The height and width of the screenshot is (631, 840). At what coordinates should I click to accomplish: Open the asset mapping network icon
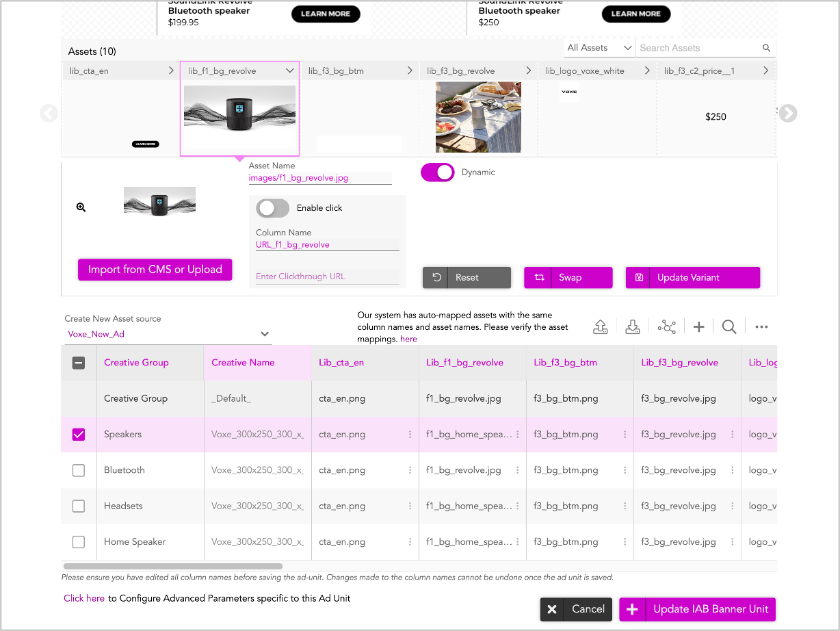pyautogui.click(x=666, y=327)
